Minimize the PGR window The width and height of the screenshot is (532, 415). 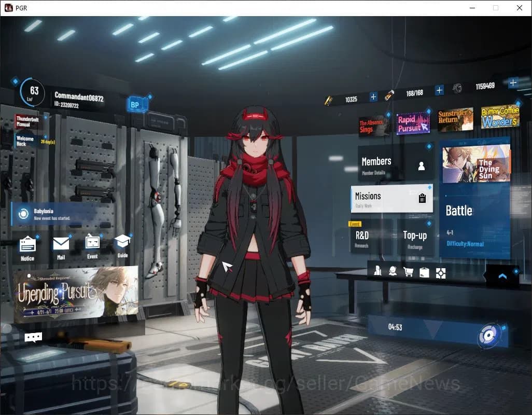click(x=472, y=8)
